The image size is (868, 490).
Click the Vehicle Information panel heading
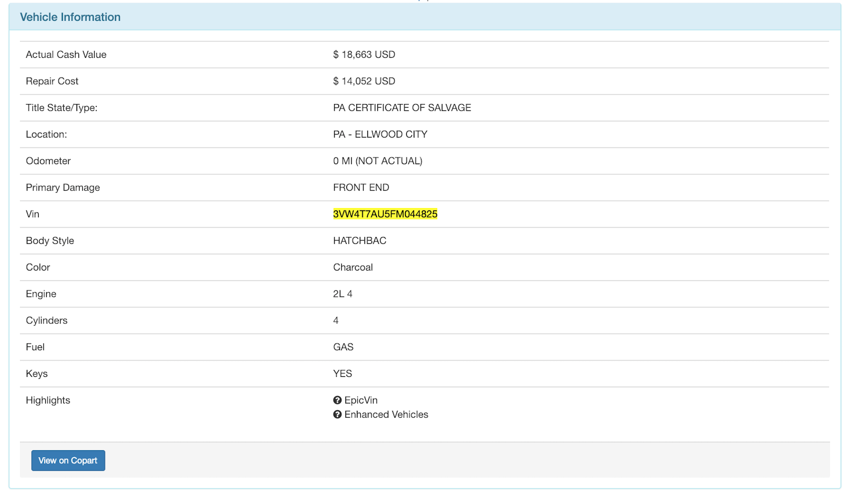tap(70, 17)
